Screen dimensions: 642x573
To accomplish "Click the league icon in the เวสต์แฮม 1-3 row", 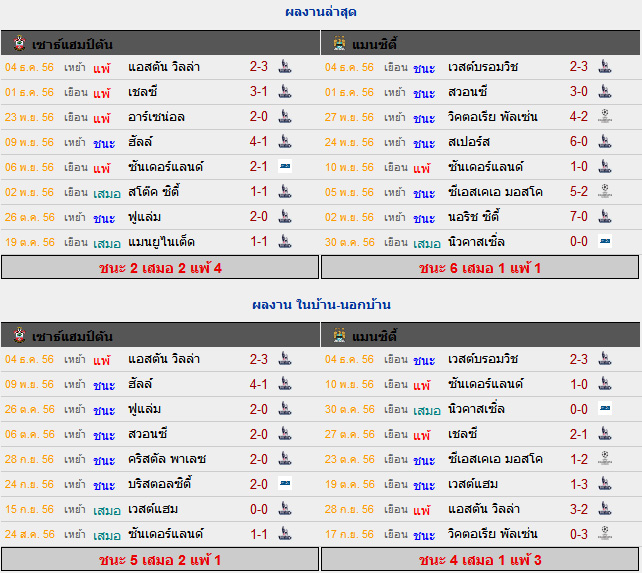I will point(605,484).
